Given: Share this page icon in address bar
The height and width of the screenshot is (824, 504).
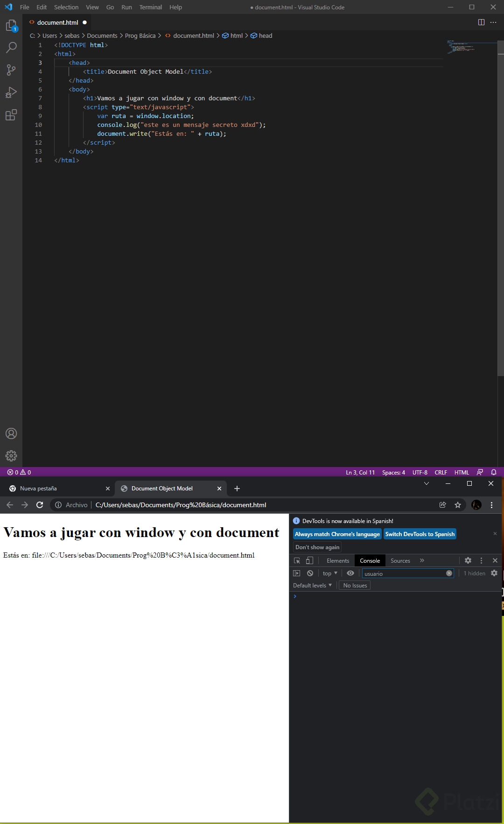Looking at the screenshot, I should [x=443, y=505].
